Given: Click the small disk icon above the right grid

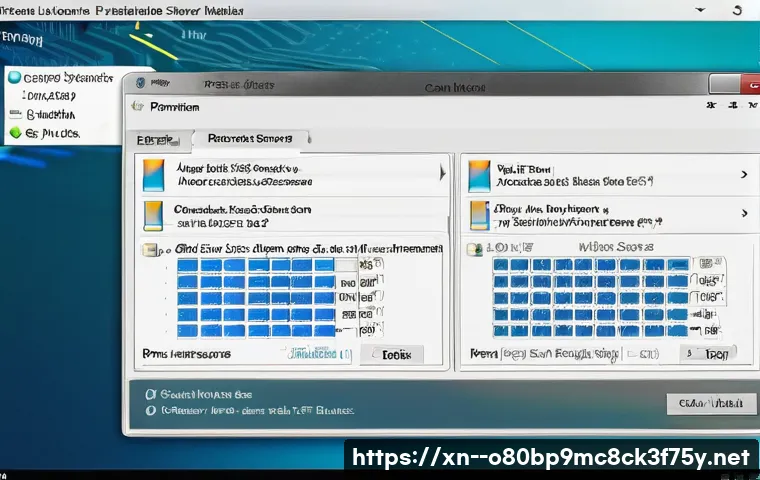Looking at the screenshot, I should click(x=477, y=248).
